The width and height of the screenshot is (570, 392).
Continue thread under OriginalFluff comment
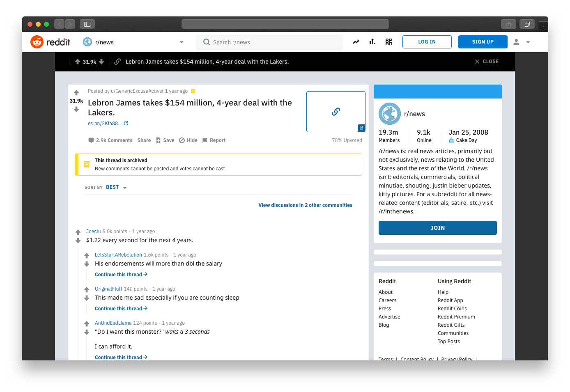[121, 309]
